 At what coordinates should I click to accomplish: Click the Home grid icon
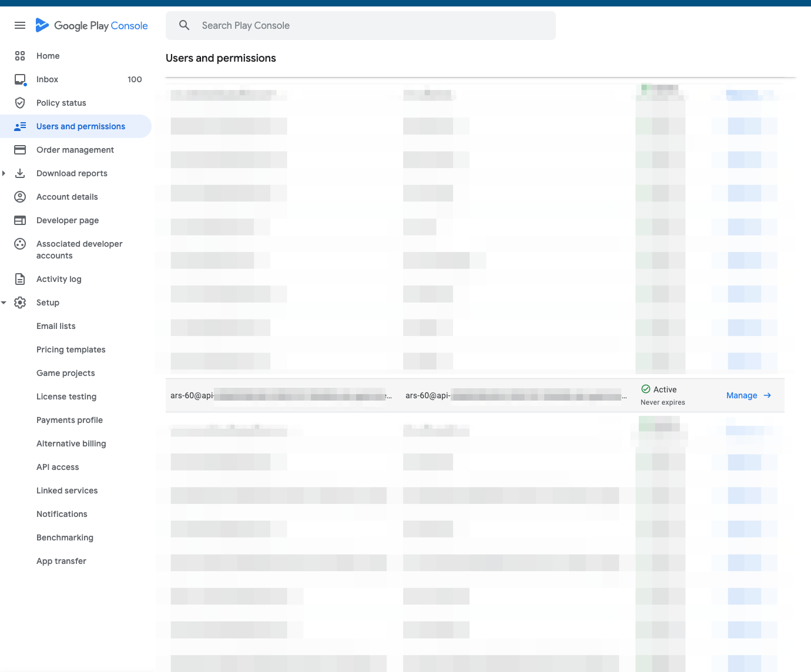pyautogui.click(x=20, y=56)
